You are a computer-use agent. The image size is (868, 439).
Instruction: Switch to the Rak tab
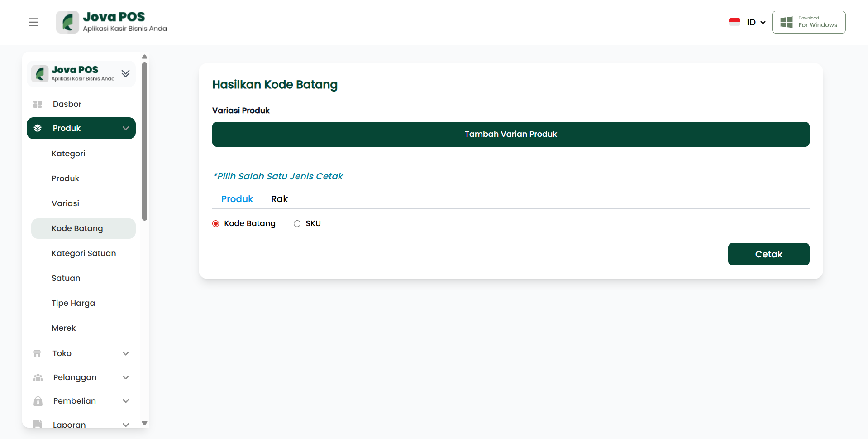click(279, 199)
